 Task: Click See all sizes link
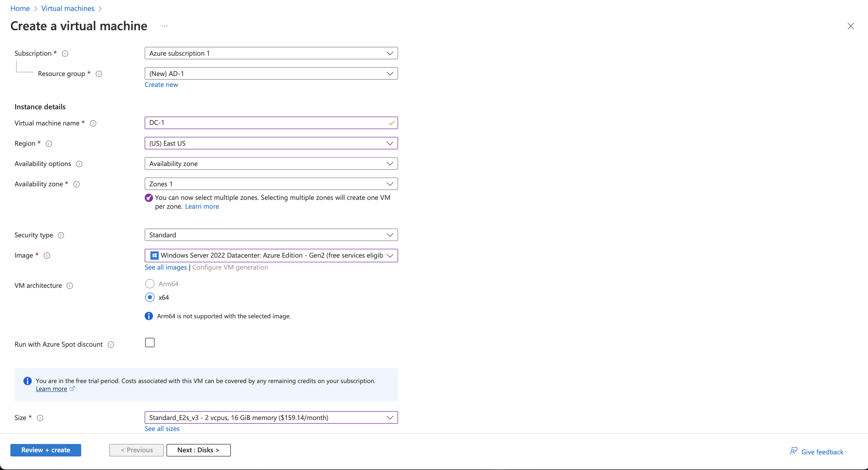pyautogui.click(x=162, y=429)
